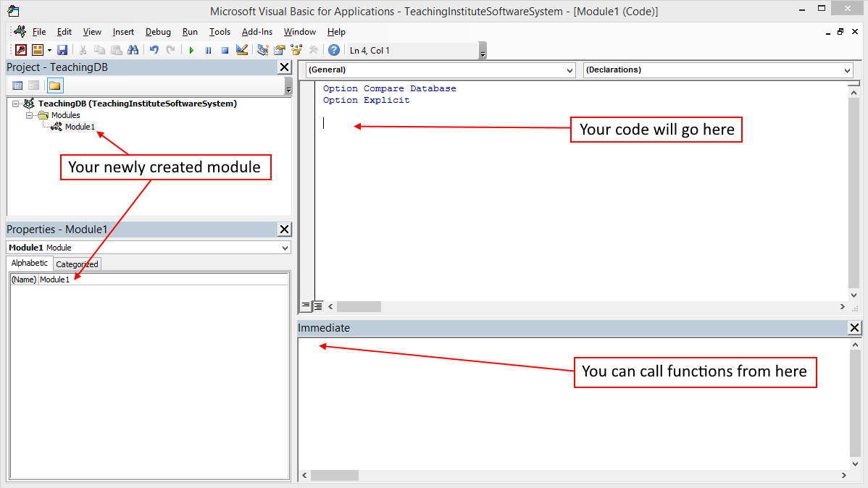This screenshot has width=868, height=488.
Task: Click the Immediate window scroll up arrow
Action: point(855,345)
